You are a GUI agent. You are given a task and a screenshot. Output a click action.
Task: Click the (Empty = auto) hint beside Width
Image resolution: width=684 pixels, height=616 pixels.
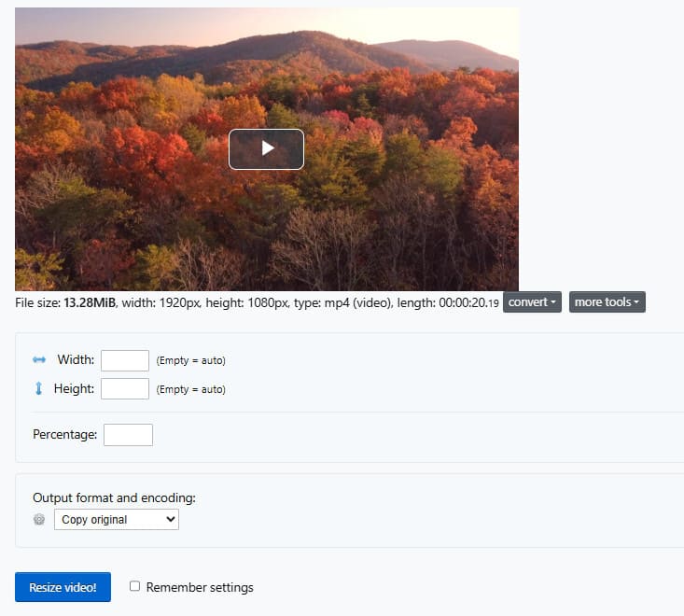tap(190, 360)
